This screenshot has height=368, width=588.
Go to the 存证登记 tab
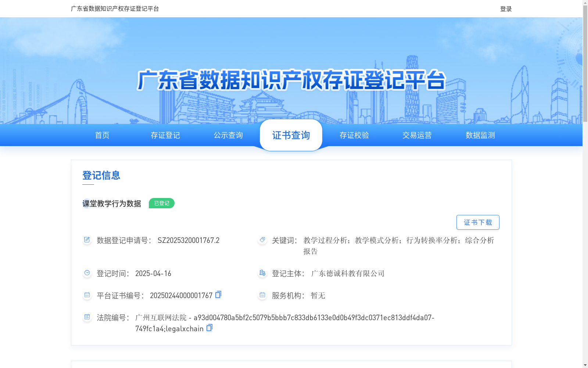[x=165, y=135]
